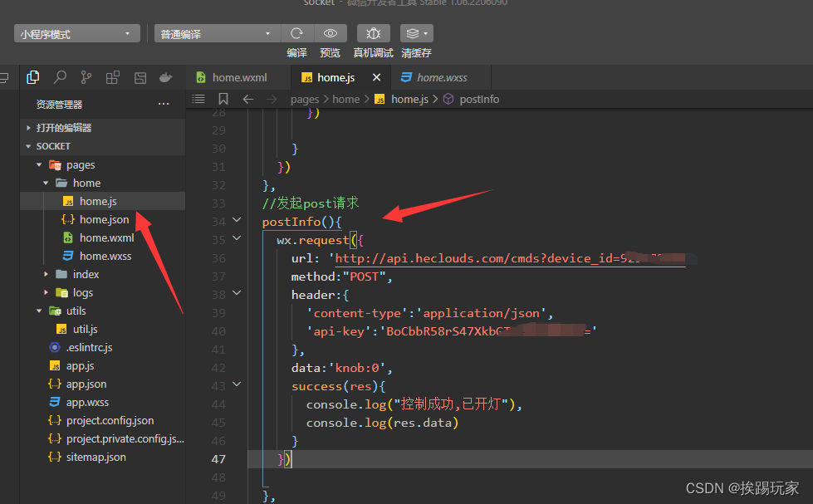Viewport: 813px width, 504px height.
Task: Place cursor on method:"POST" line
Action: pyautogui.click(x=341, y=276)
